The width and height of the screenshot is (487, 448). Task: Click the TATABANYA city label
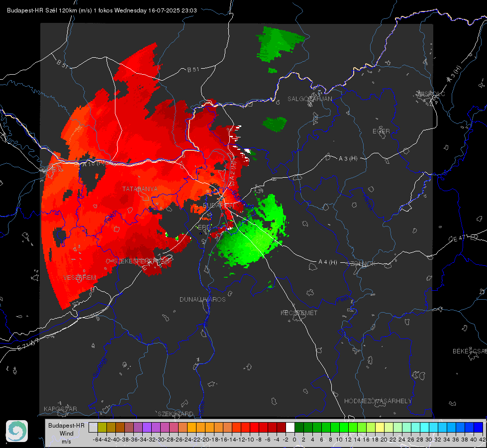140,189
